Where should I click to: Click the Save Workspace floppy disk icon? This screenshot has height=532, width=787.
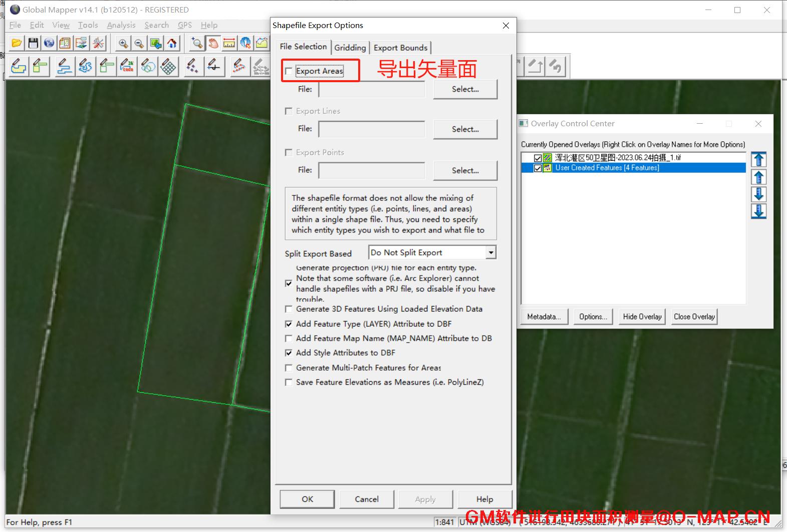point(33,44)
